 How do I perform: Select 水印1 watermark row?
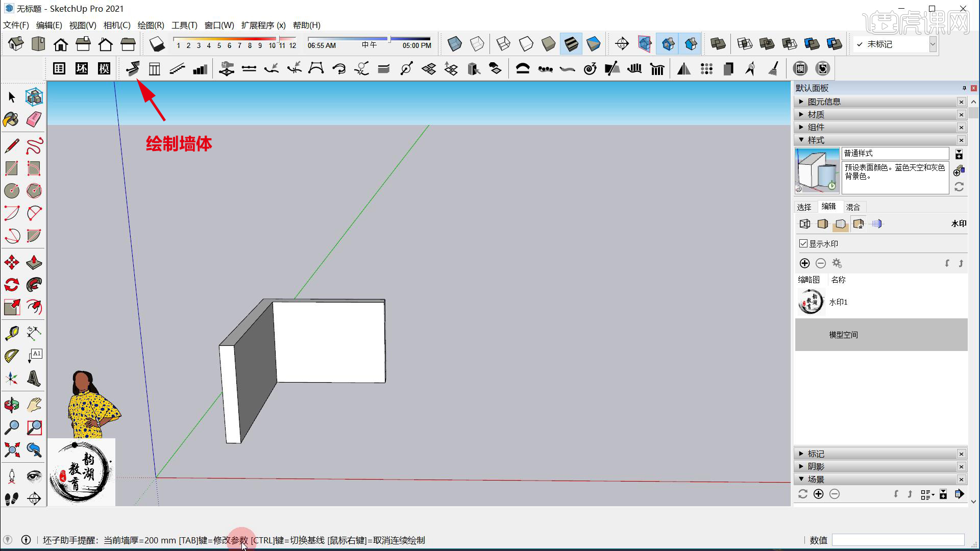[881, 302]
